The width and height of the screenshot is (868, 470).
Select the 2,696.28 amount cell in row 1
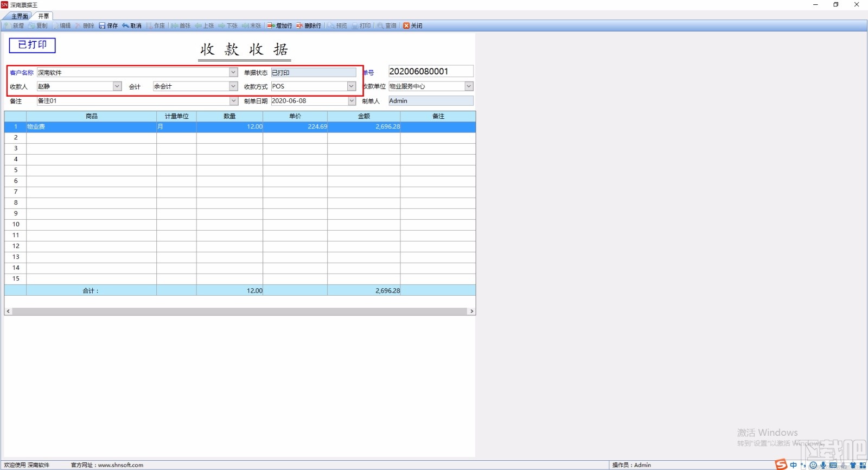click(363, 126)
